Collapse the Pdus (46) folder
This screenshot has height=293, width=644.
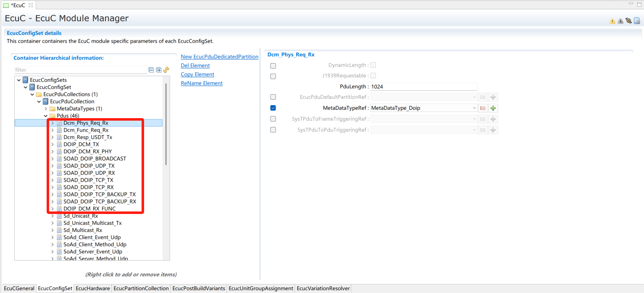pyautogui.click(x=46, y=116)
